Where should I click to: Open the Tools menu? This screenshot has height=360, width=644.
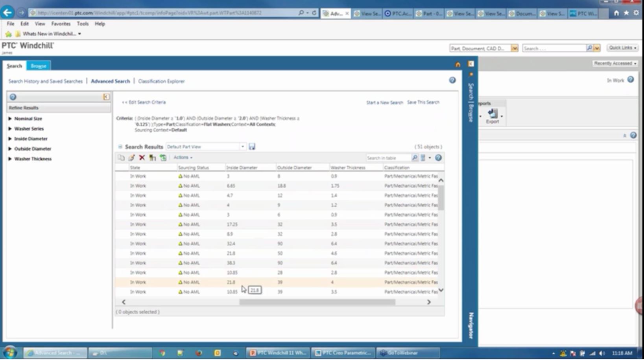83,24
